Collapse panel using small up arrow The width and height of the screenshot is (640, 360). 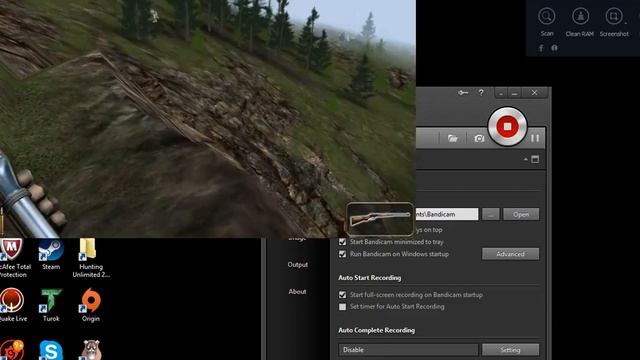tap(526, 159)
